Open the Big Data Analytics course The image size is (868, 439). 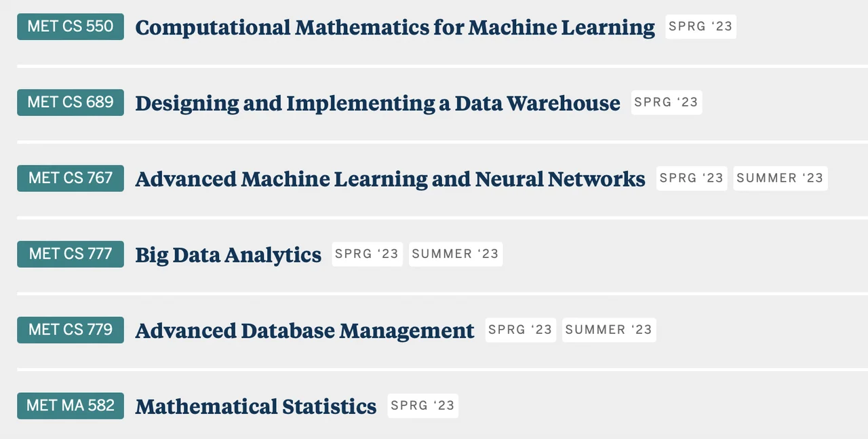(228, 256)
